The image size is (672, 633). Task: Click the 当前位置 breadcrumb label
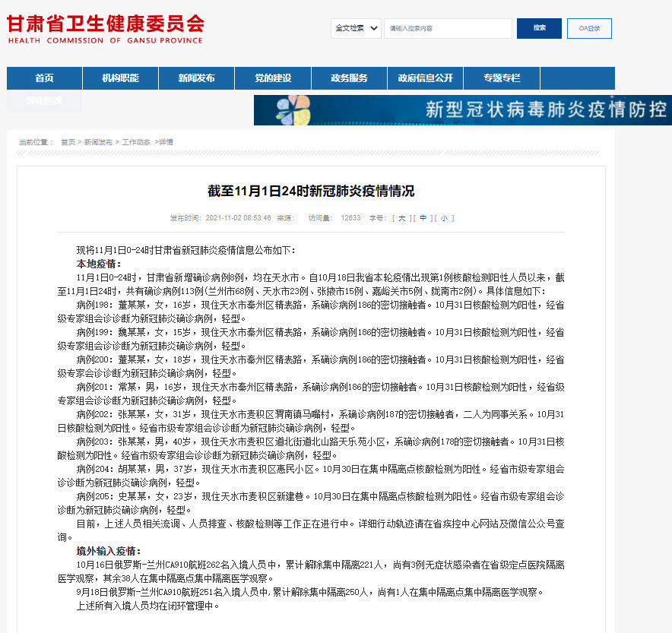coord(36,142)
